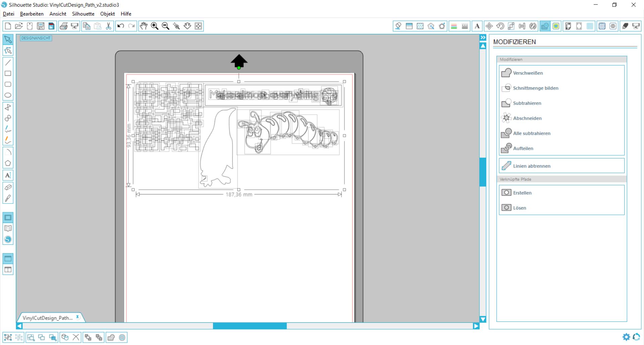Screen dimensions: 644x345
Task: Choose the Select arrow tool
Action: 8,40
